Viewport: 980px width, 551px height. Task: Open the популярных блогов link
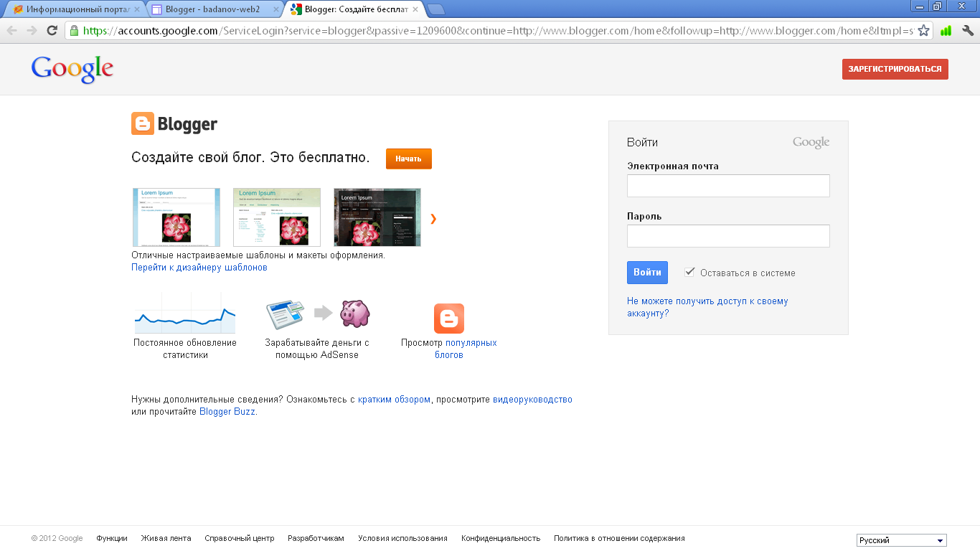(466, 349)
